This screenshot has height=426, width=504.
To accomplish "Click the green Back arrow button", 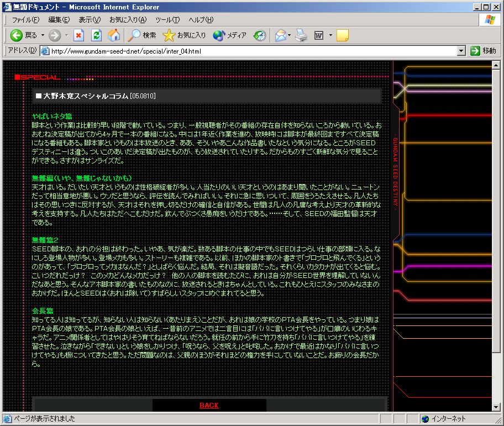I will point(17,35).
